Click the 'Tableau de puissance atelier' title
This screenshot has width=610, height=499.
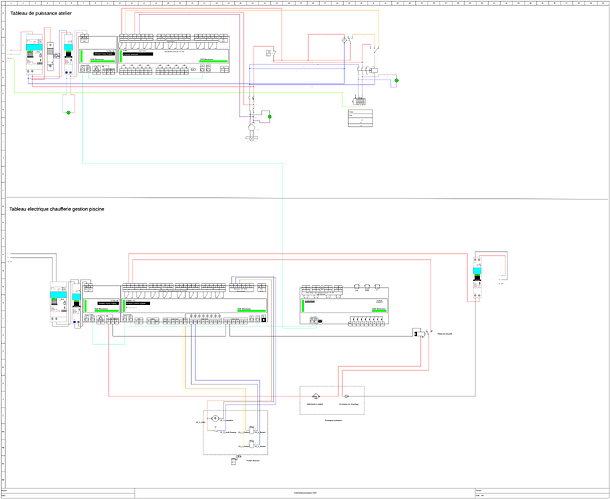click(40, 12)
